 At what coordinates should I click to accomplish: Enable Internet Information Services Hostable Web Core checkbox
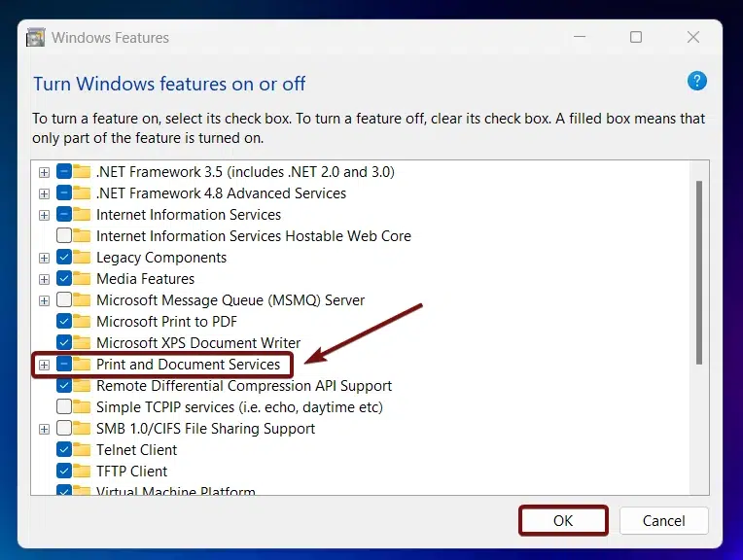point(64,236)
